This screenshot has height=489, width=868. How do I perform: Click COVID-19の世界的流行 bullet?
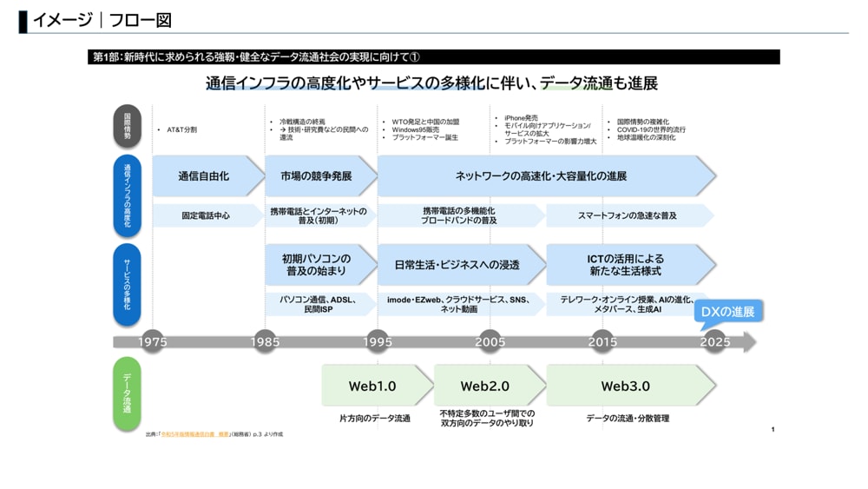[651, 129]
